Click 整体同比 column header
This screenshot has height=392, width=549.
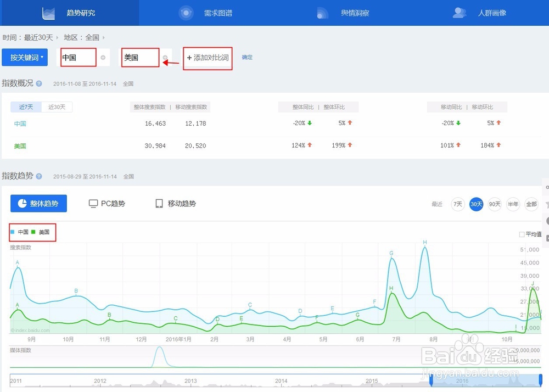tap(303, 107)
